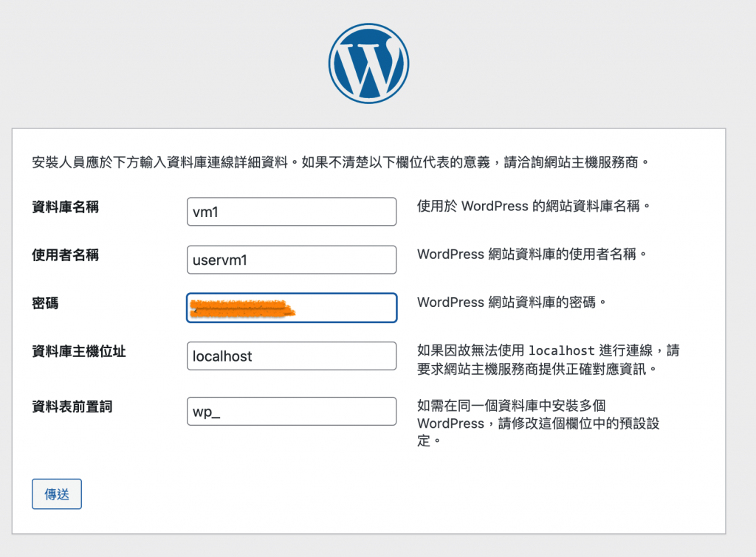The image size is (756, 557).
Task: Click the orange scribble covering the password
Action: (241, 308)
